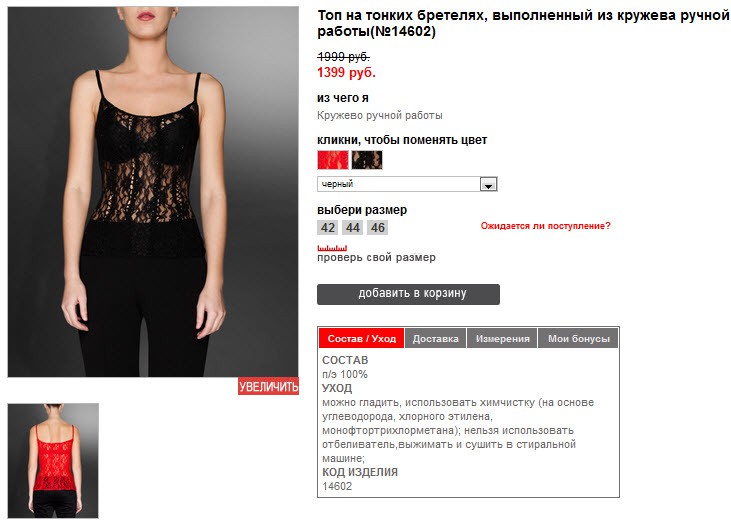Click the product title with №14602
The image size is (731, 524).
coord(523,23)
